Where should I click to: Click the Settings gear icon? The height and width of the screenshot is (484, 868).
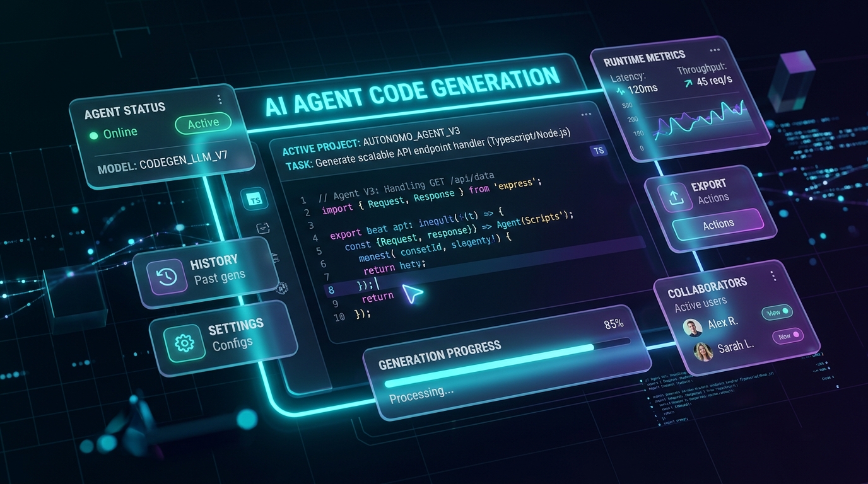pos(184,343)
